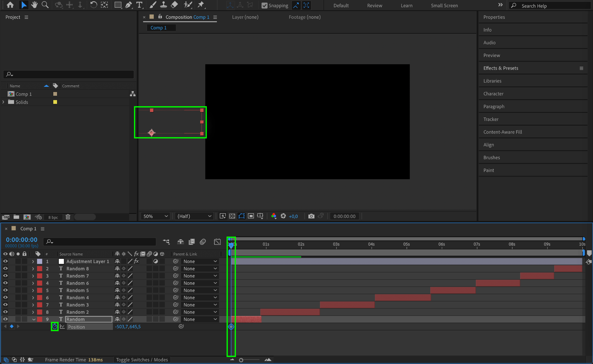The width and height of the screenshot is (593, 364).
Task: Select the Hand tool
Action: coord(34,5)
